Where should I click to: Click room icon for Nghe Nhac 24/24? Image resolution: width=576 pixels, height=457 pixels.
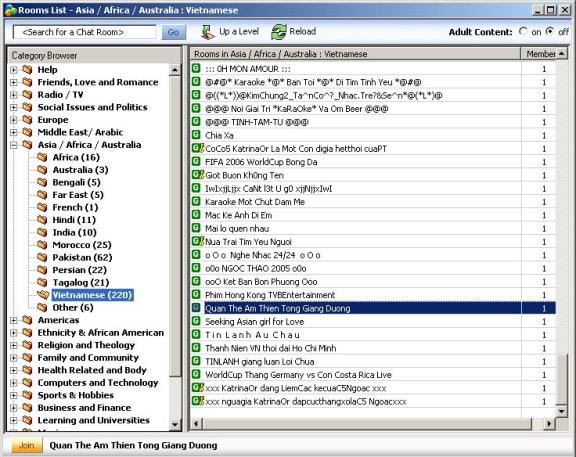point(196,255)
